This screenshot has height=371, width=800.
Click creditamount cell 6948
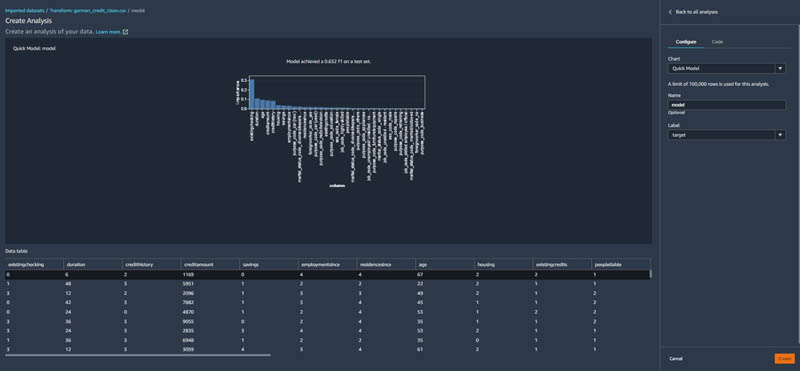pos(188,339)
